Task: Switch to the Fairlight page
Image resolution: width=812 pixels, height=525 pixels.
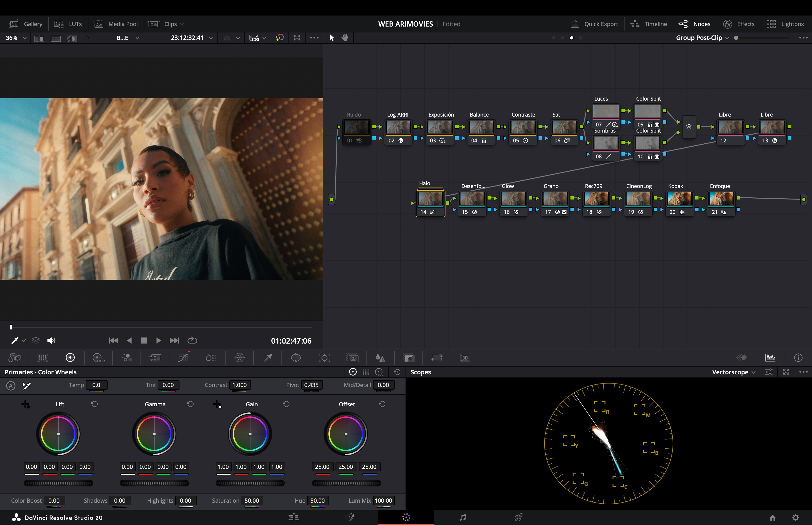Action: (463, 517)
